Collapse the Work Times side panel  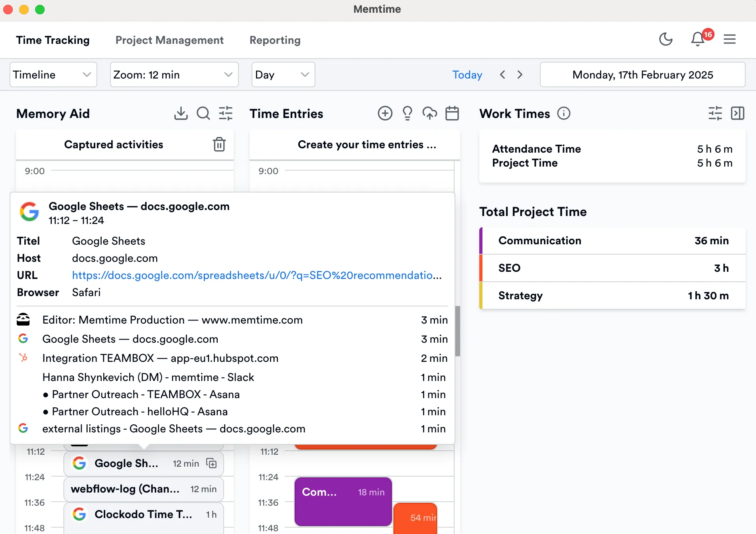(x=738, y=113)
